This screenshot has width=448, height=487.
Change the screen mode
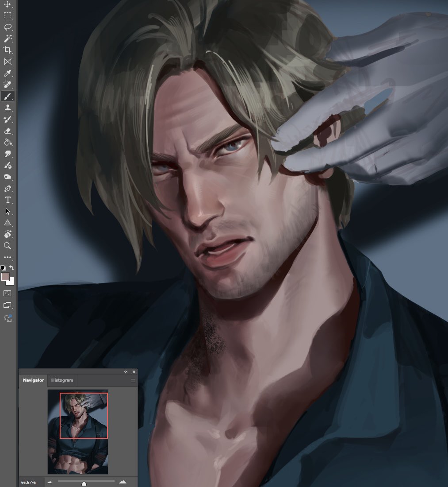[8, 305]
